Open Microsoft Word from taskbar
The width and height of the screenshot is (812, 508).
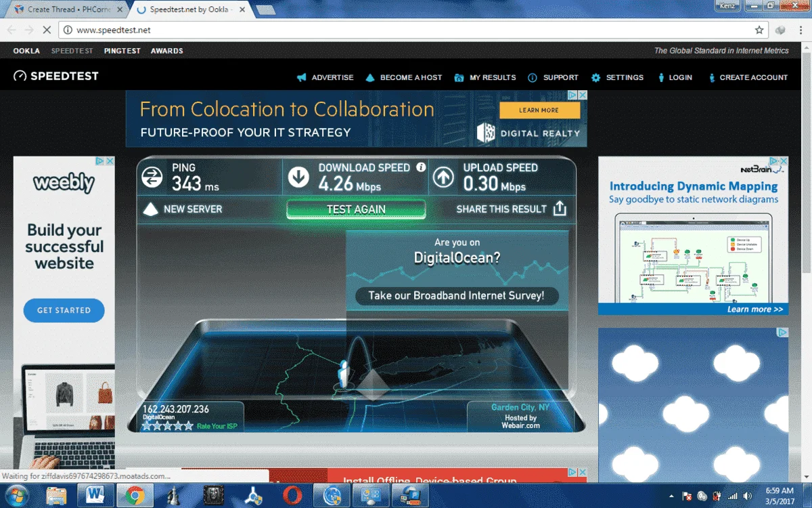coord(95,496)
